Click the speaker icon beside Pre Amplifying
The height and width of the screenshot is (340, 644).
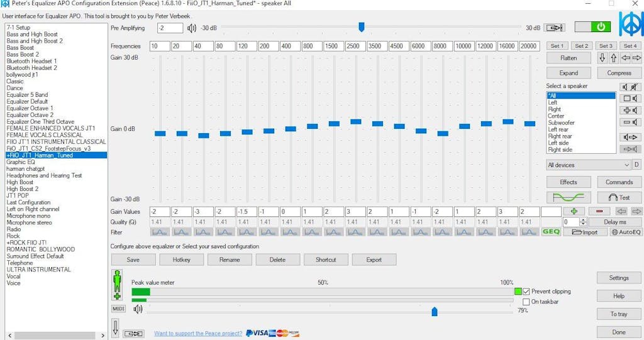click(x=192, y=28)
